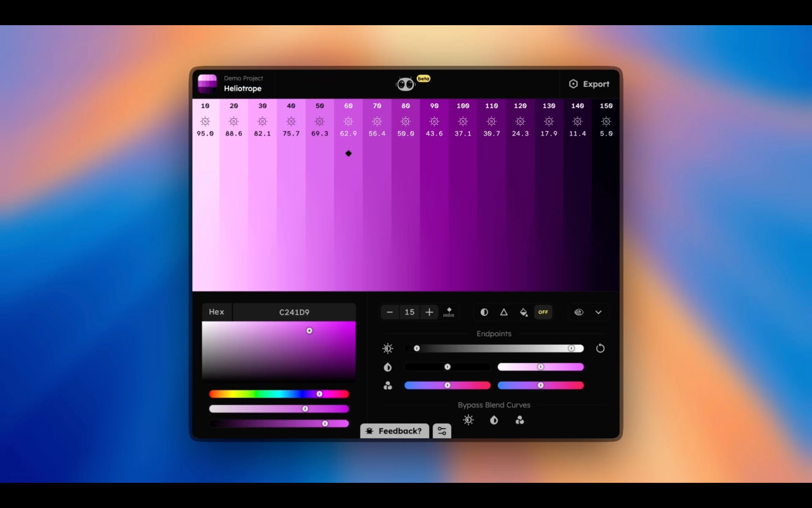This screenshot has height=508, width=812.
Task: Open the Heliotrope palette thumbnail
Action: coord(207,84)
